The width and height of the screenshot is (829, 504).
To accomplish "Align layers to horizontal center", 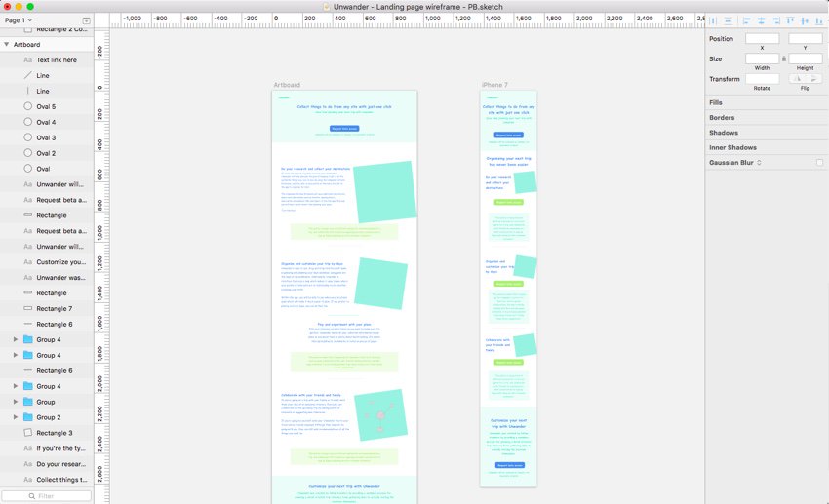I will click(x=762, y=21).
